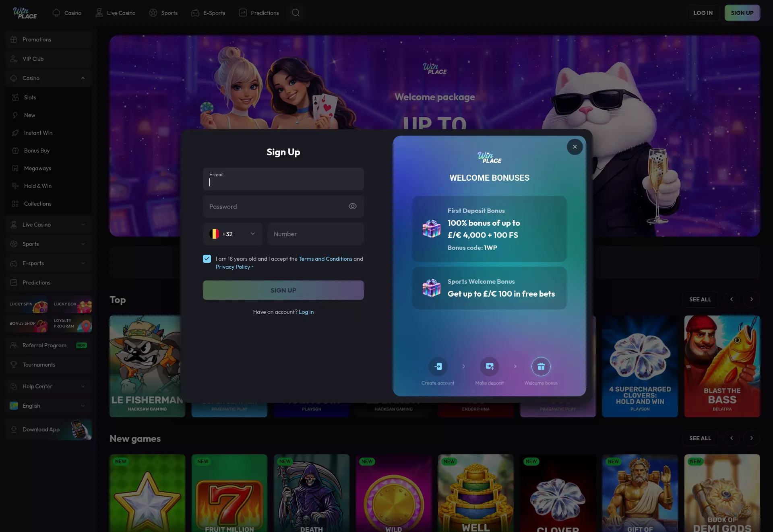Focus the E-mail input field
The height and width of the screenshot is (532, 773).
[283, 179]
